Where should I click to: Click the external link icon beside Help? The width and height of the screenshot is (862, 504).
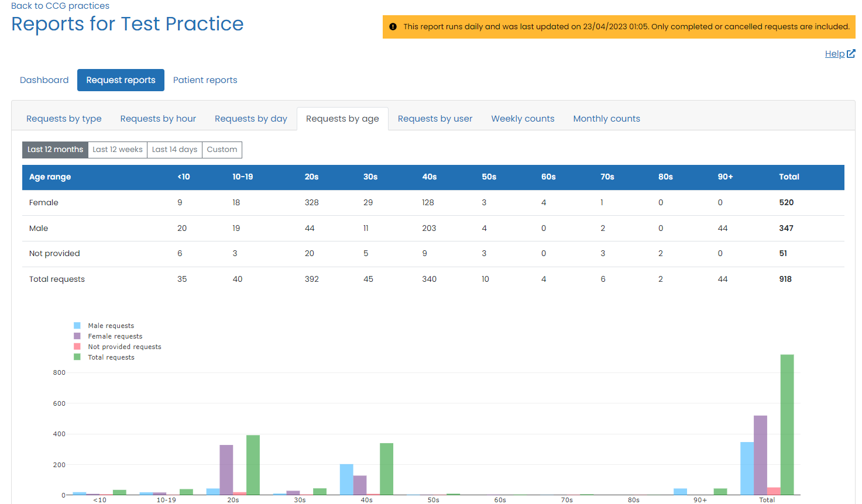click(x=851, y=54)
